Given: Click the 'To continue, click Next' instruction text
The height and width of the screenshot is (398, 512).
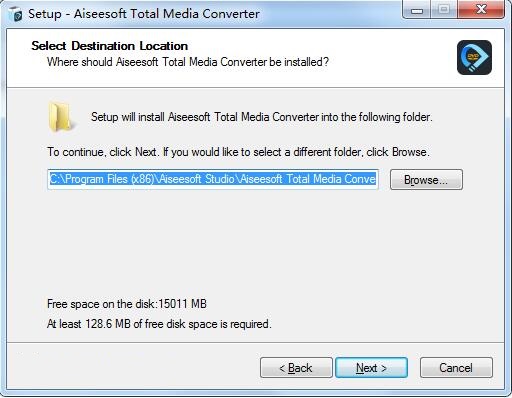Looking at the screenshot, I should (x=238, y=152).
